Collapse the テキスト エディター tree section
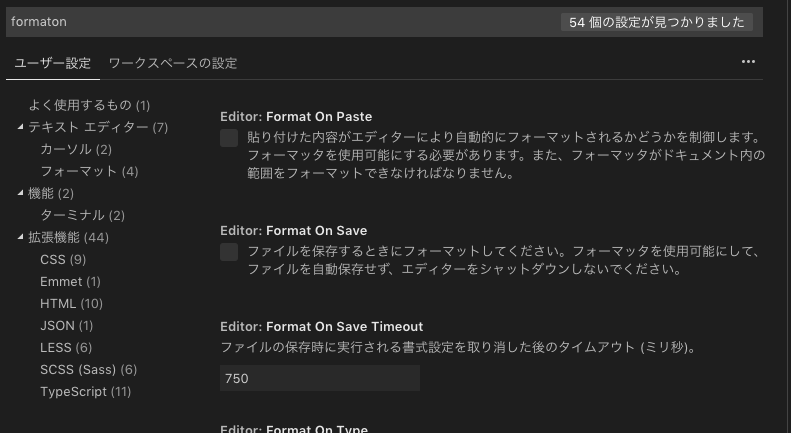This screenshot has width=791, height=433. pos(21,127)
